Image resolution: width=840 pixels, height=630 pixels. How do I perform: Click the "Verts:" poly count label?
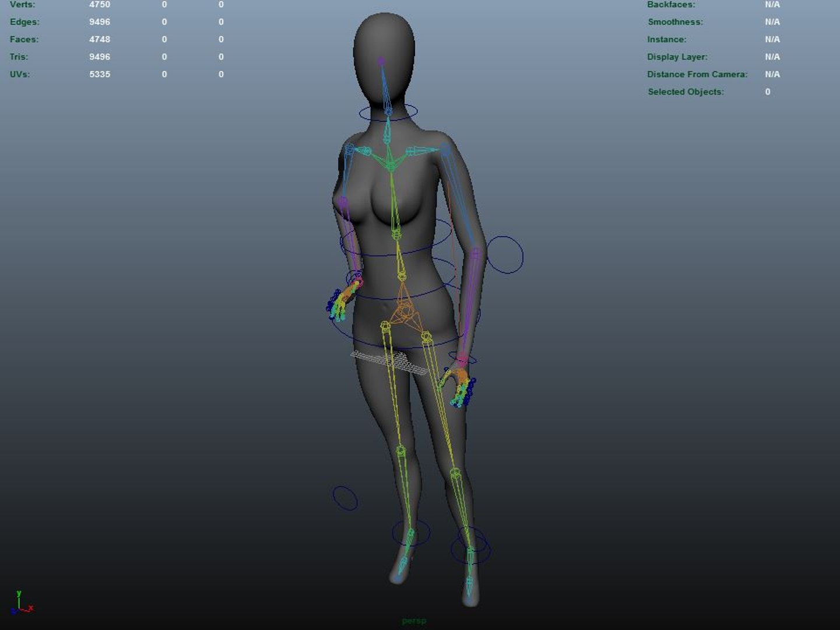click(x=22, y=4)
